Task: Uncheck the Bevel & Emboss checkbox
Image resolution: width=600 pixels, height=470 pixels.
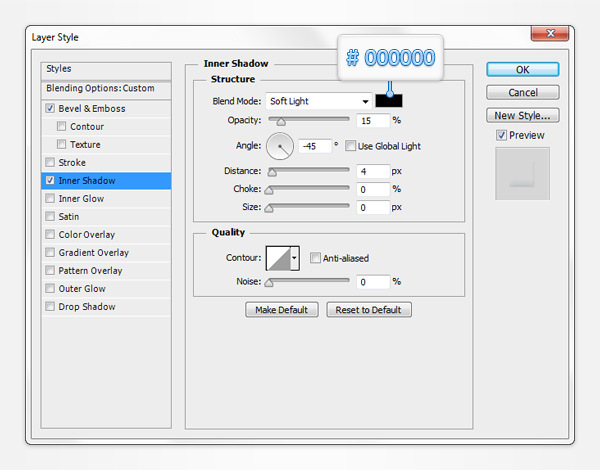Action: coord(51,109)
